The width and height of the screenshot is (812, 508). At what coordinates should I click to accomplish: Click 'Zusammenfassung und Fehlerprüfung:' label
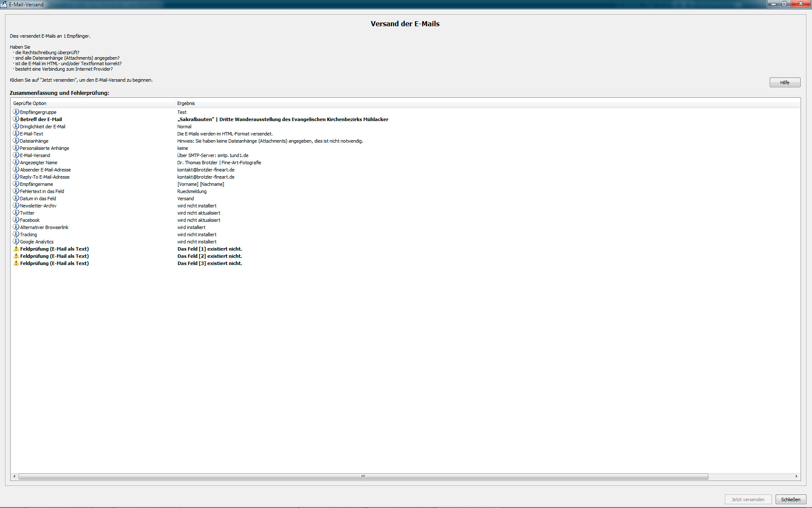pyautogui.click(x=60, y=93)
